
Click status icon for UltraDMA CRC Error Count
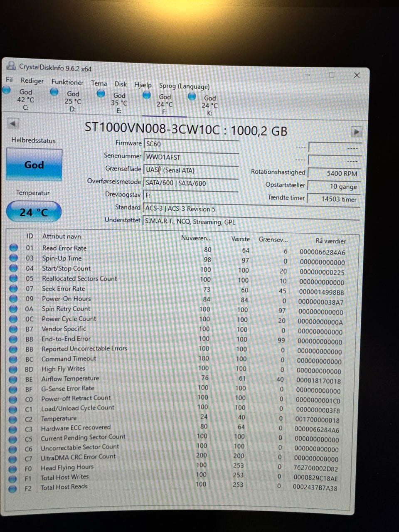point(13,459)
